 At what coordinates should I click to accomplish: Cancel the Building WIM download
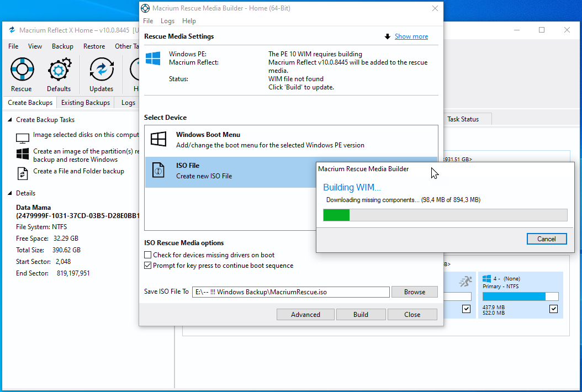(547, 239)
